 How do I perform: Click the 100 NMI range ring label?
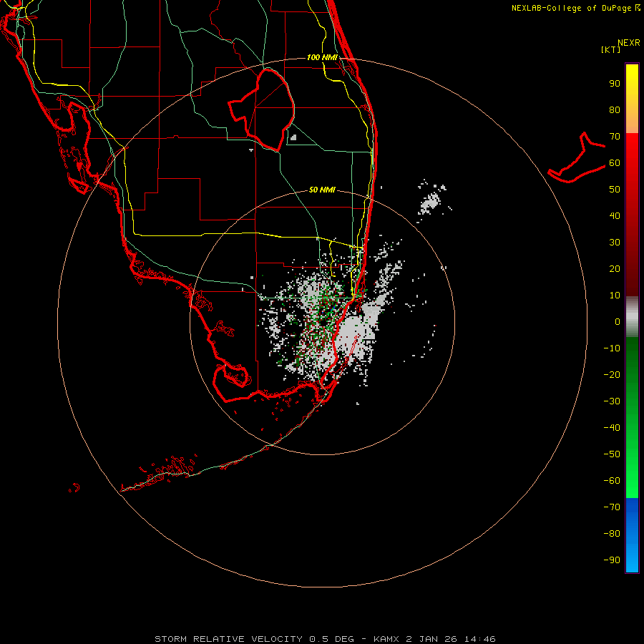[x=322, y=57]
